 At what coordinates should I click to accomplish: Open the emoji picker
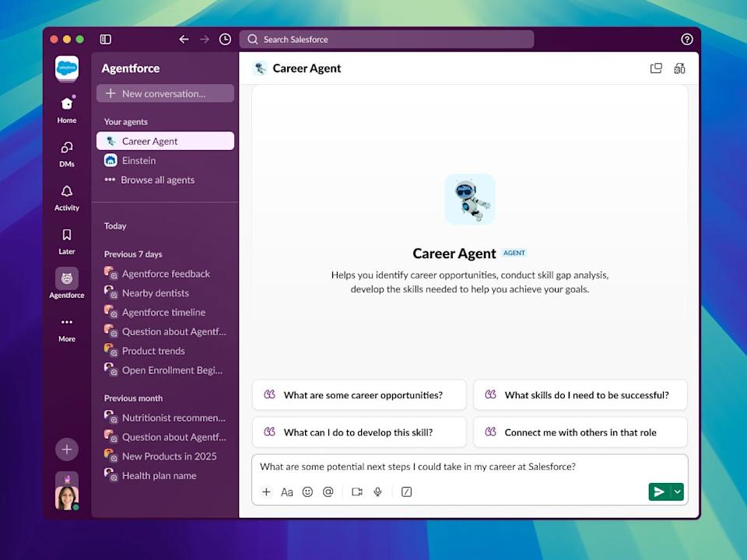308,492
